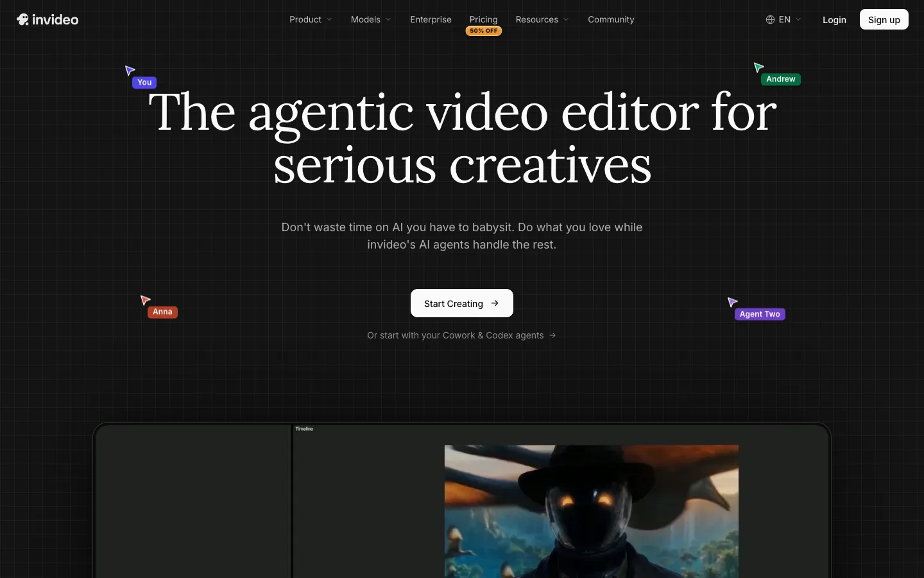Go to the Enterprise page
The image size is (924, 578).
(431, 20)
